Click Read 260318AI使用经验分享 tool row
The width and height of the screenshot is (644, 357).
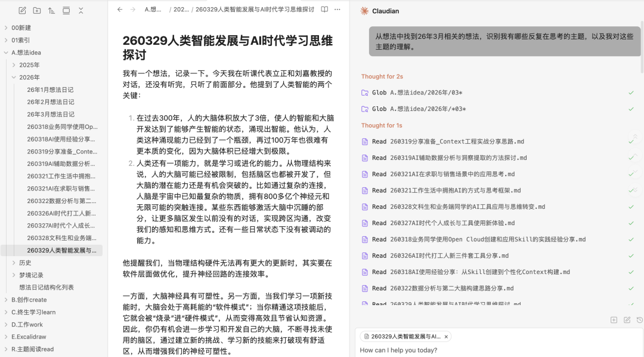[498, 272]
